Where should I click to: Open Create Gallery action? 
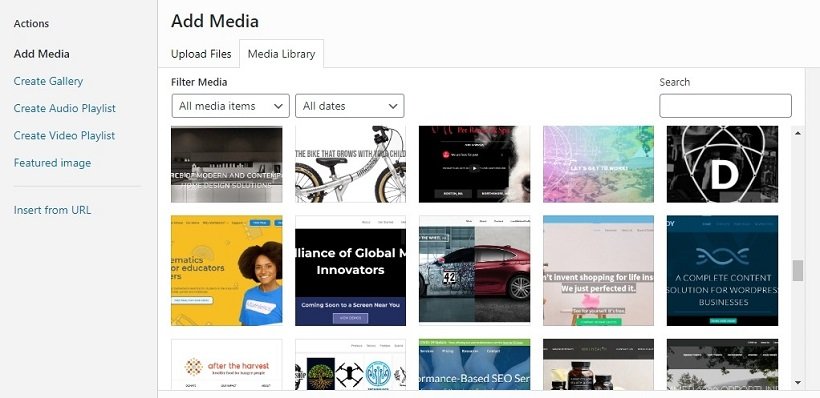(48, 81)
